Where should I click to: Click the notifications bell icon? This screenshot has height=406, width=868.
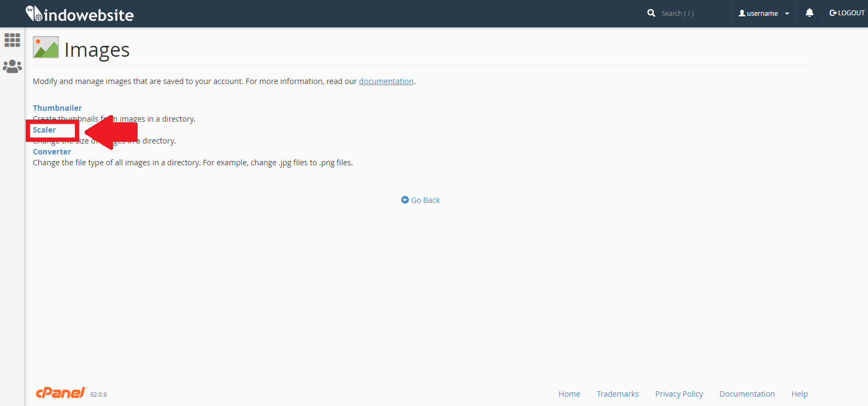point(809,13)
